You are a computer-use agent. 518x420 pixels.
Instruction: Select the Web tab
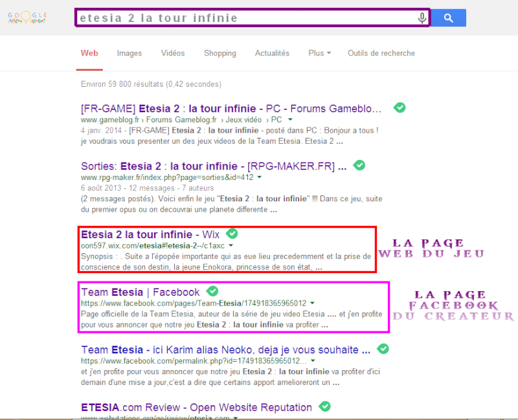tap(89, 53)
